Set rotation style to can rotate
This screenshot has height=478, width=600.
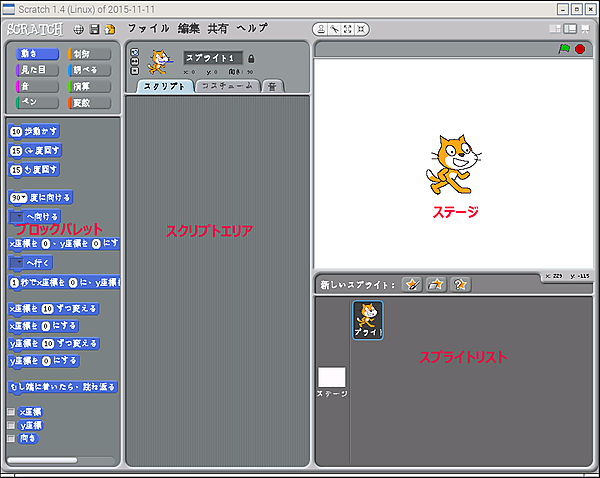[x=135, y=52]
